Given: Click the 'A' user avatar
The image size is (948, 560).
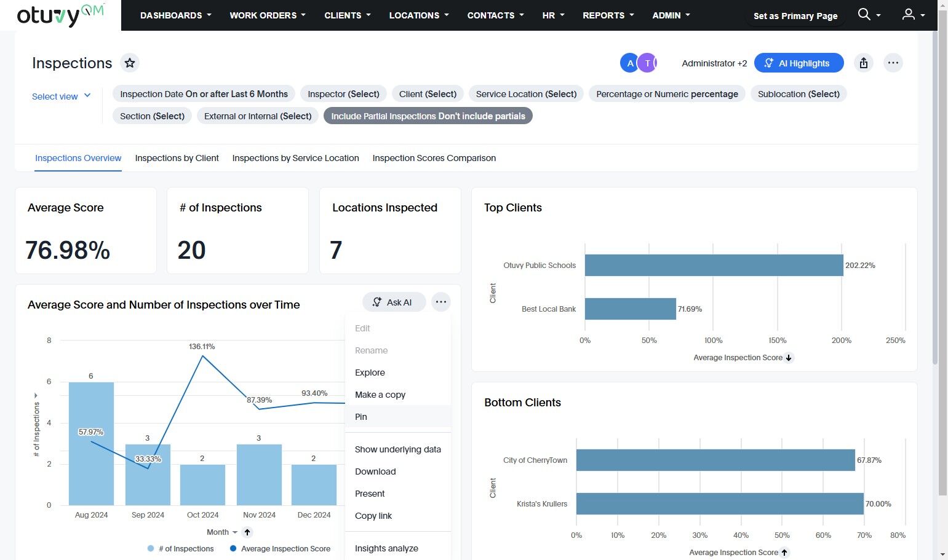Looking at the screenshot, I should pyautogui.click(x=629, y=63).
